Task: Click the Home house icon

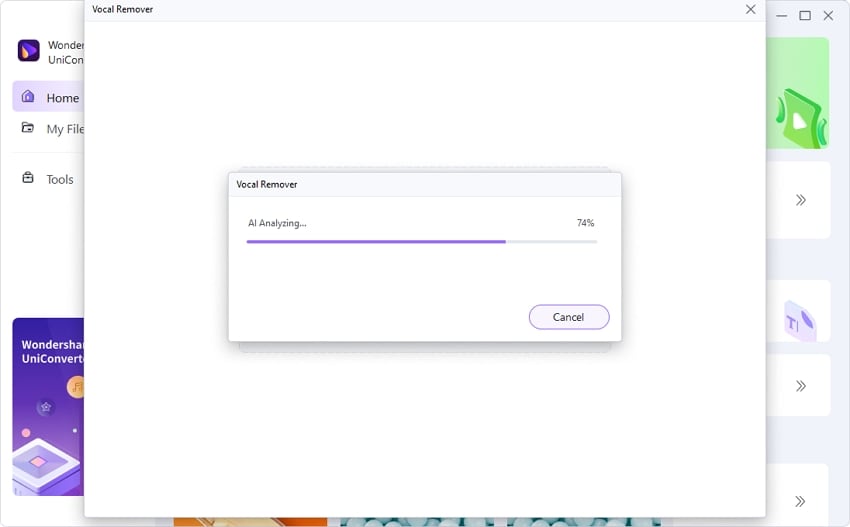Action: coord(28,97)
